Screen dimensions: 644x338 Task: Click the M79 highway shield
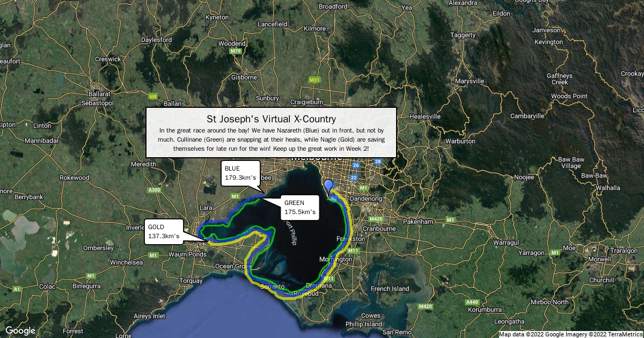[235, 51]
